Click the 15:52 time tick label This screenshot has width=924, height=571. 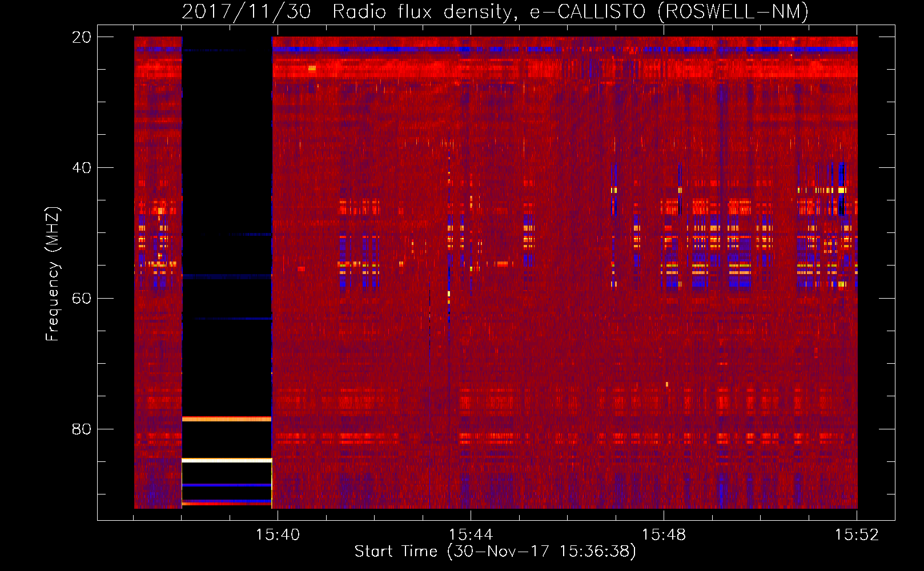(x=857, y=534)
